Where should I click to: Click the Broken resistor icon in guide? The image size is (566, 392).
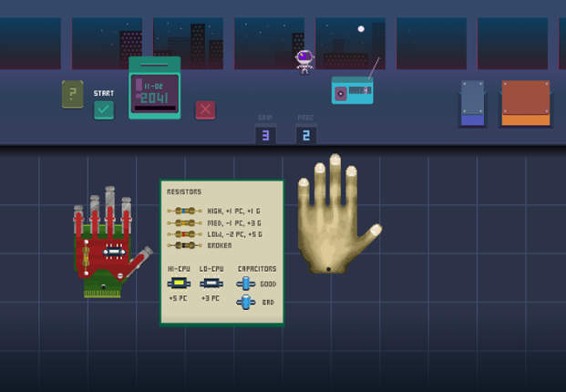[x=184, y=245]
